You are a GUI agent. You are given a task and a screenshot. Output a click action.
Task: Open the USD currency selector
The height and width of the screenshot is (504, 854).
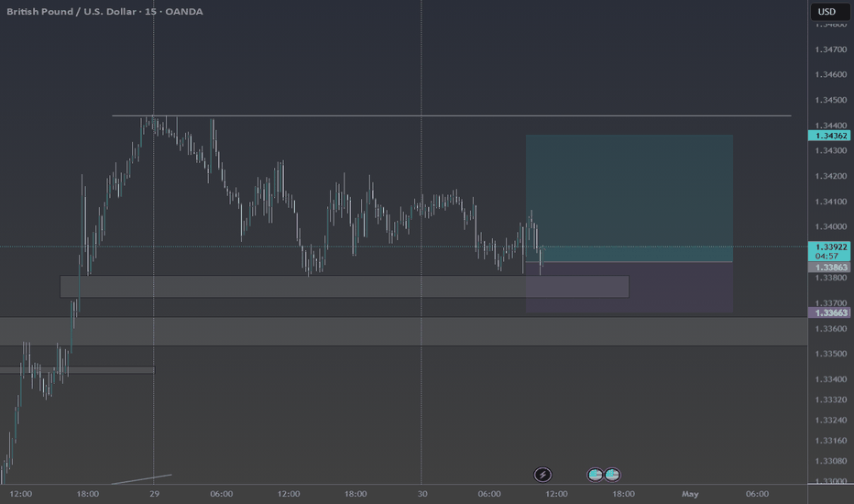827,11
